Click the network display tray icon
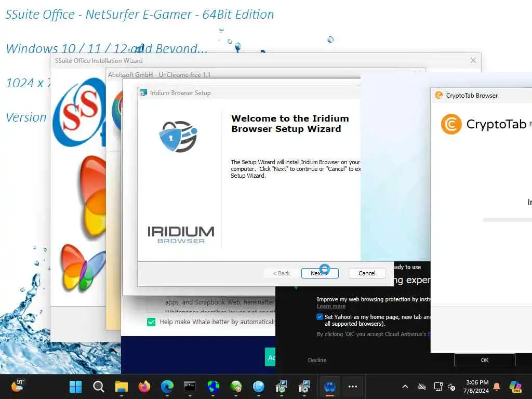532x399 pixels. pos(438,387)
